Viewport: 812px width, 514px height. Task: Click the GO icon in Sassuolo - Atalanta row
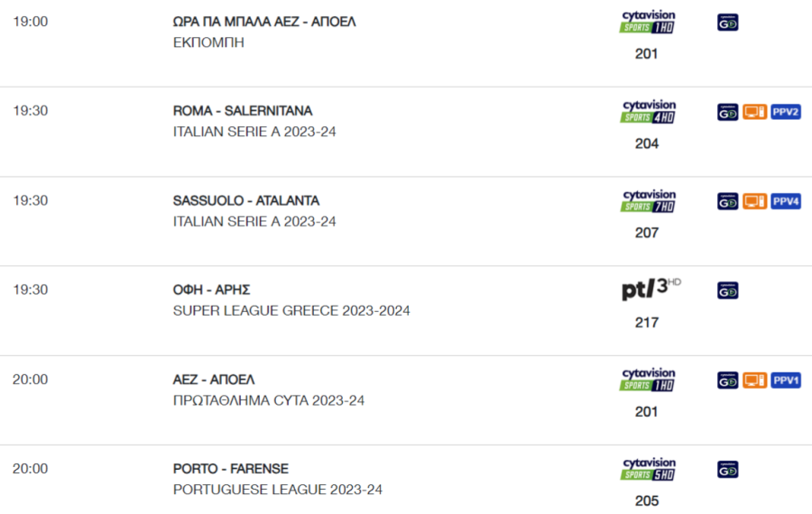727,201
